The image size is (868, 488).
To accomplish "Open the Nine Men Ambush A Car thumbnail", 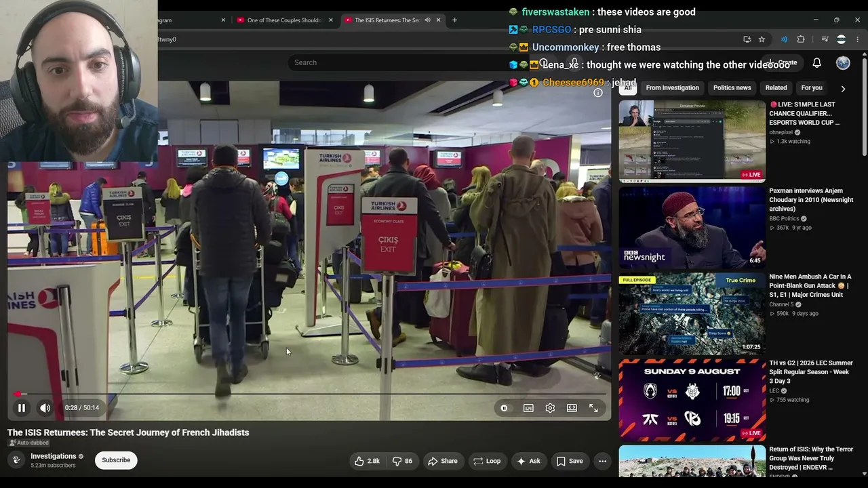I will pos(692,314).
